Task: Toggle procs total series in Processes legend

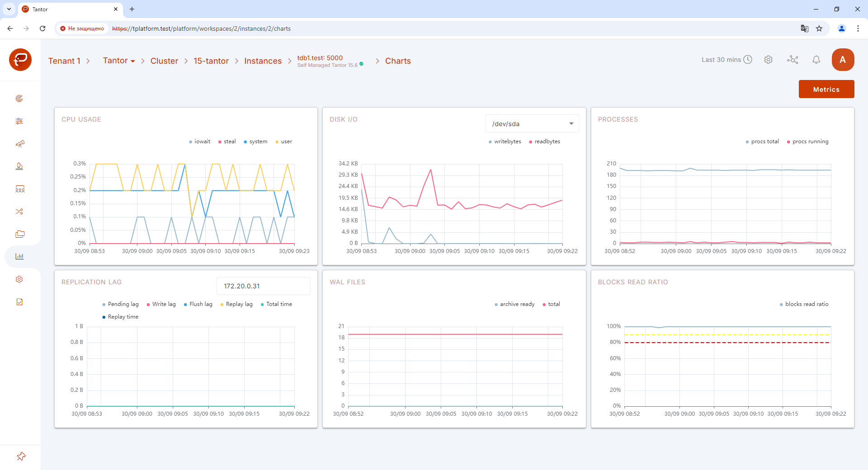Action: click(x=762, y=141)
